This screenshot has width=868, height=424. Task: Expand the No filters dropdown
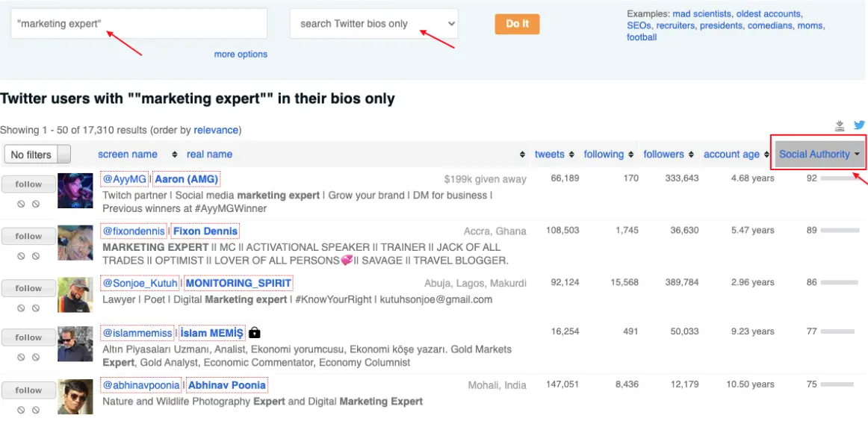pyautogui.click(x=37, y=155)
